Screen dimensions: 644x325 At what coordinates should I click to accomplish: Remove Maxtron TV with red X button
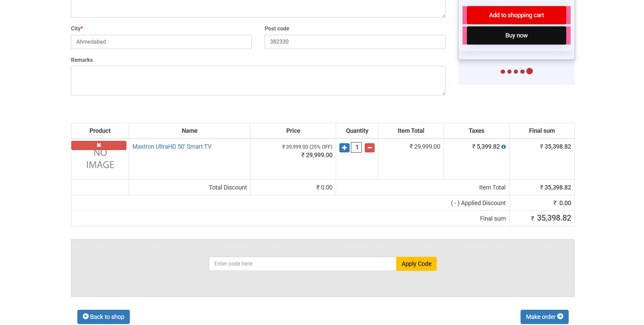(x=99, y=145)
